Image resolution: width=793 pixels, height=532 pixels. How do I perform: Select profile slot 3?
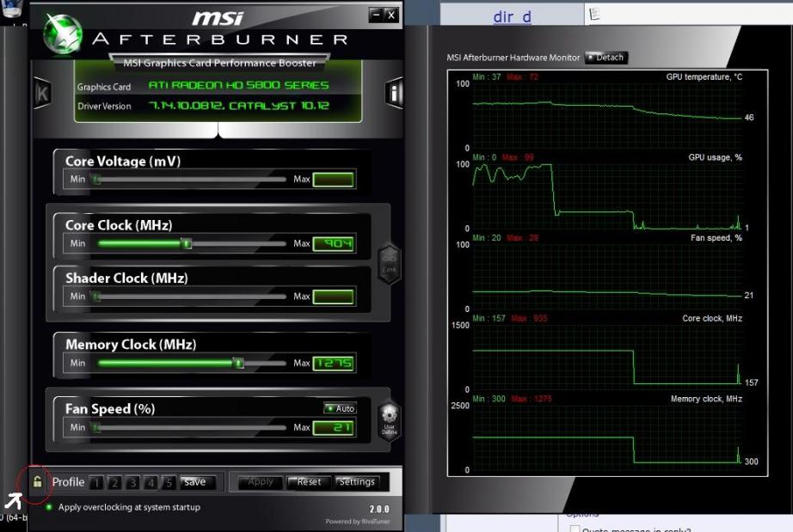132,482
